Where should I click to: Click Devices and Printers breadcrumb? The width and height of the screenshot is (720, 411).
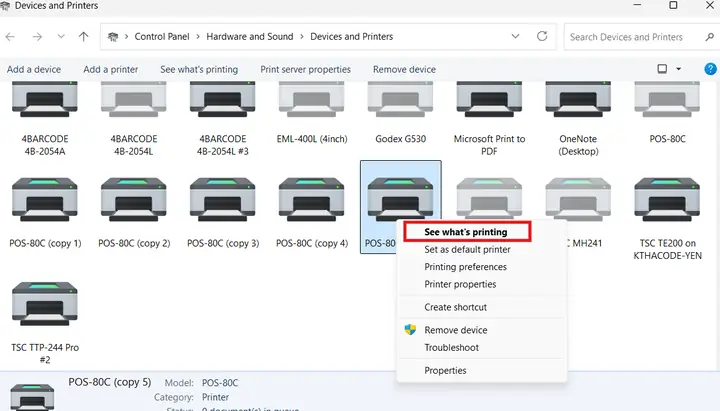tap(352, 37)
